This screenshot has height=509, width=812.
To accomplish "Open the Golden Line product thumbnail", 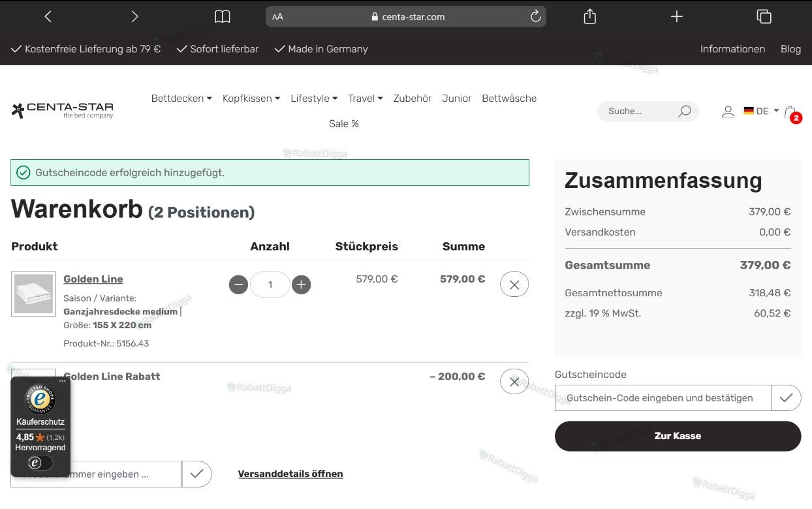I will 33,294.
